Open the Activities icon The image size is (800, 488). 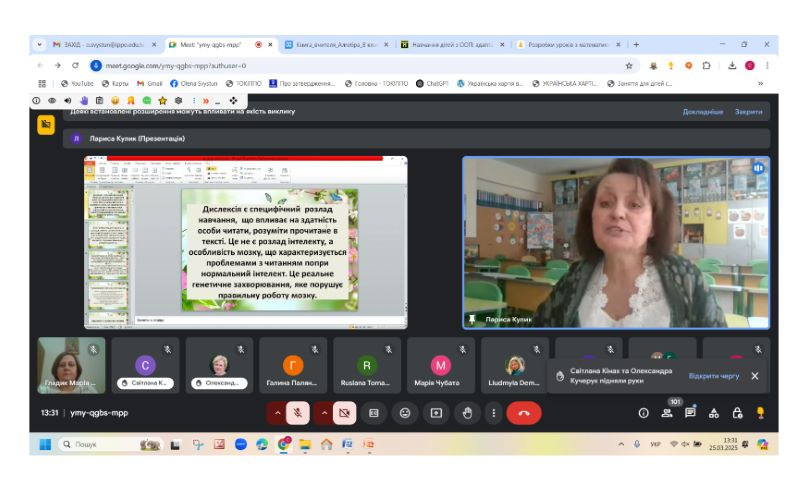714,413
